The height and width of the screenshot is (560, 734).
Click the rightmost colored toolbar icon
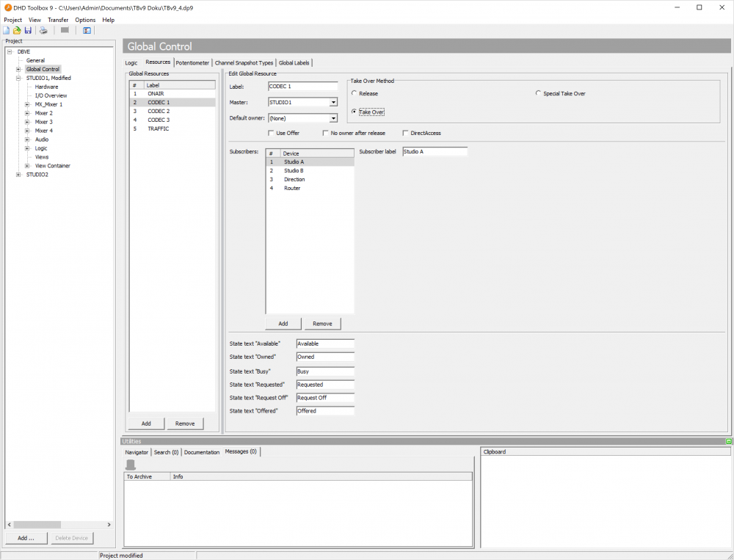point(86,30)
